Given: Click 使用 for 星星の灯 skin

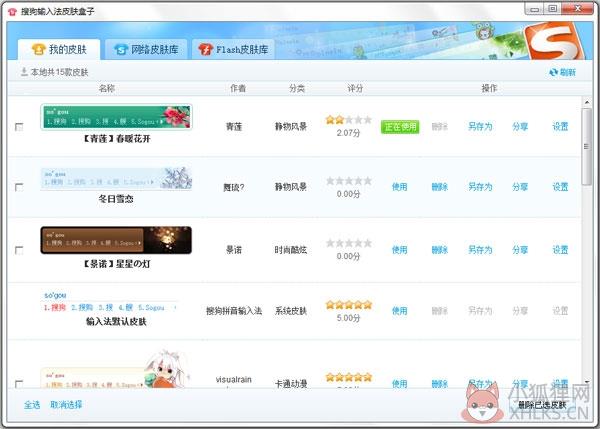Looking at the screenshot, I should 399,250.
